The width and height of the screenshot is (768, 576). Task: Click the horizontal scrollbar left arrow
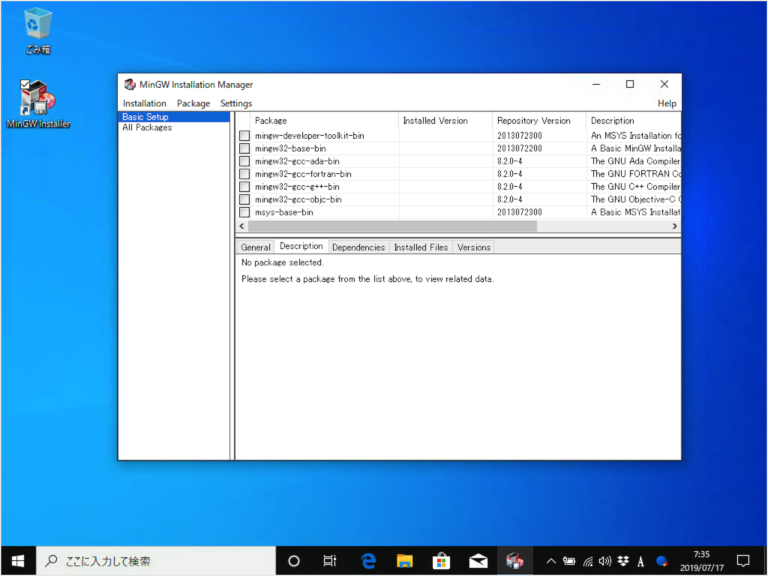[x=241, y=226]
